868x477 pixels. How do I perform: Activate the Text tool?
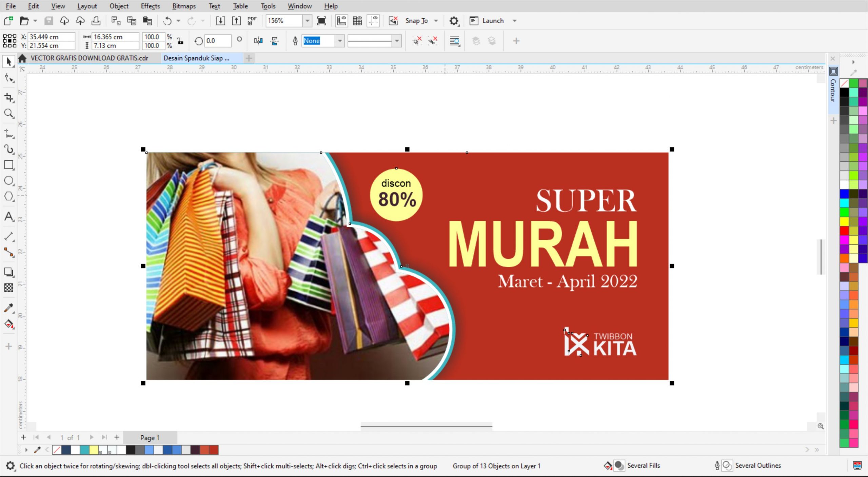9,216
